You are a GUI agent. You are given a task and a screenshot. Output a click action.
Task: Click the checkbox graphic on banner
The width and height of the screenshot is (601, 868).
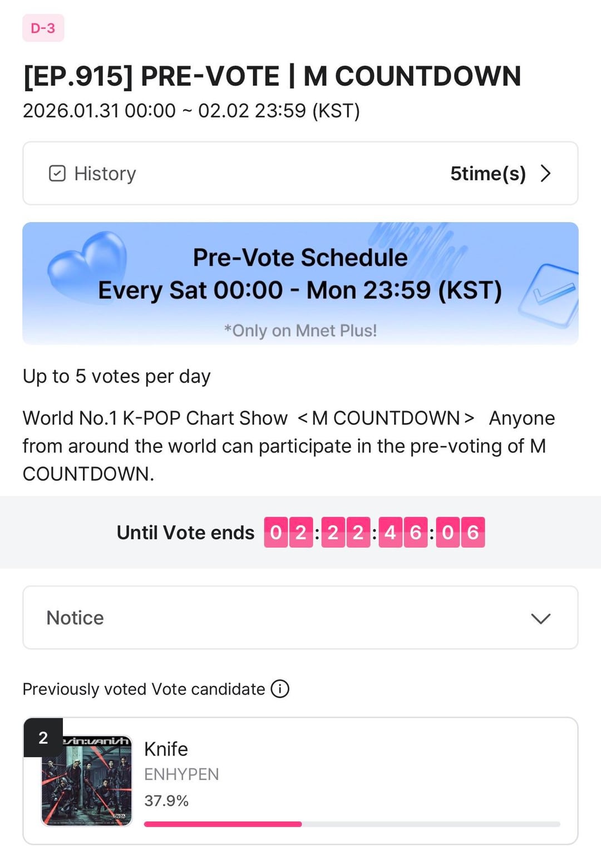tap(548, 294)
